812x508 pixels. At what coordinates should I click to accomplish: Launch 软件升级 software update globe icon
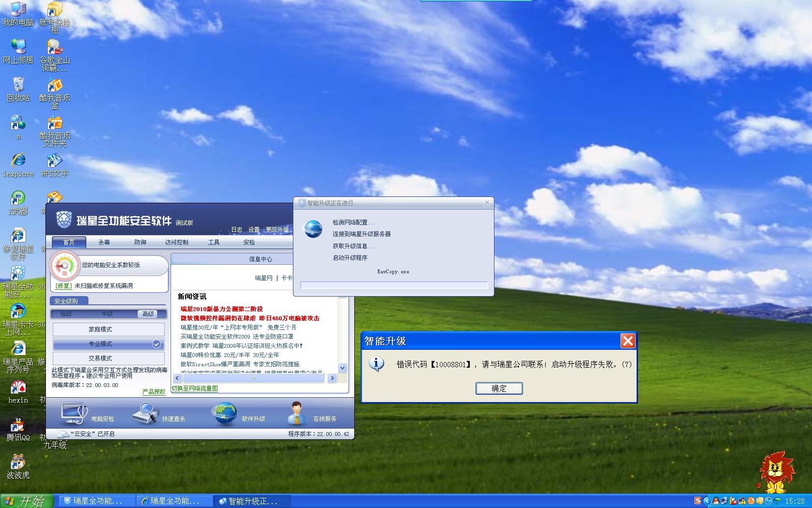click(x=224, y=414)
